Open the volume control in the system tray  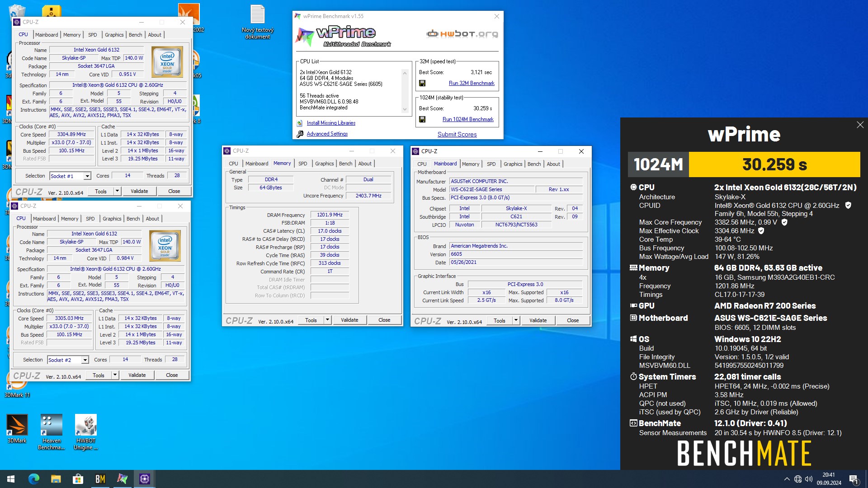click(809, 479)
